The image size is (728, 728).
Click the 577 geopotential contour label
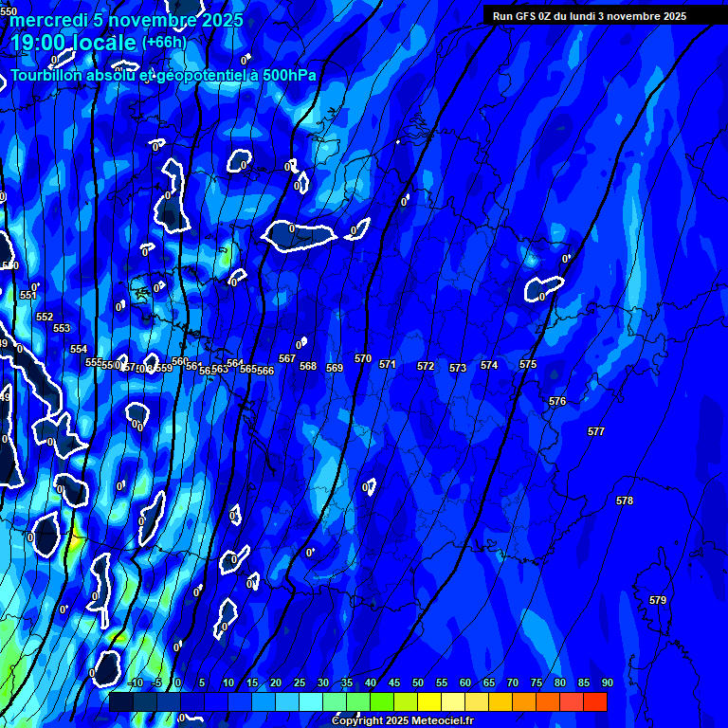pos(595,431)
